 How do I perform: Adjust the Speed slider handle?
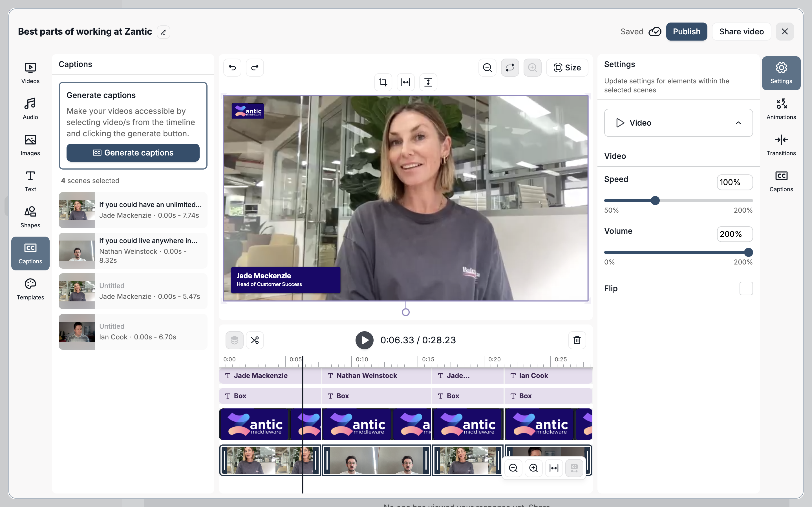click(655, 201)
